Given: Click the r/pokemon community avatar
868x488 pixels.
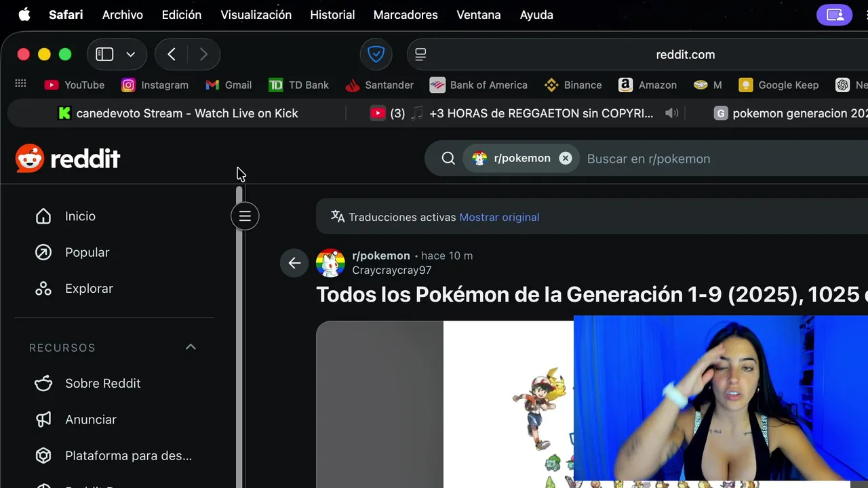Looking at the screenshot, I should coord(330,263).
